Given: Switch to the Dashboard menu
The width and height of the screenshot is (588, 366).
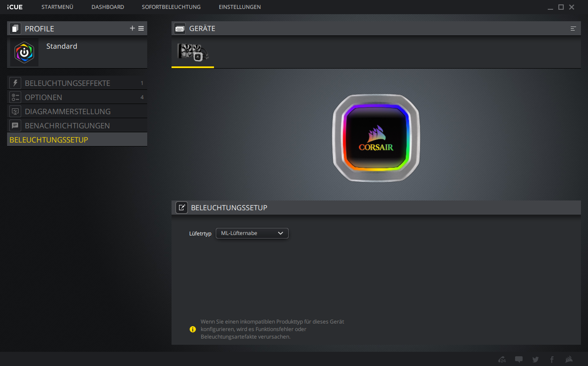Looking at the screenshot, I should click(108, 7).
